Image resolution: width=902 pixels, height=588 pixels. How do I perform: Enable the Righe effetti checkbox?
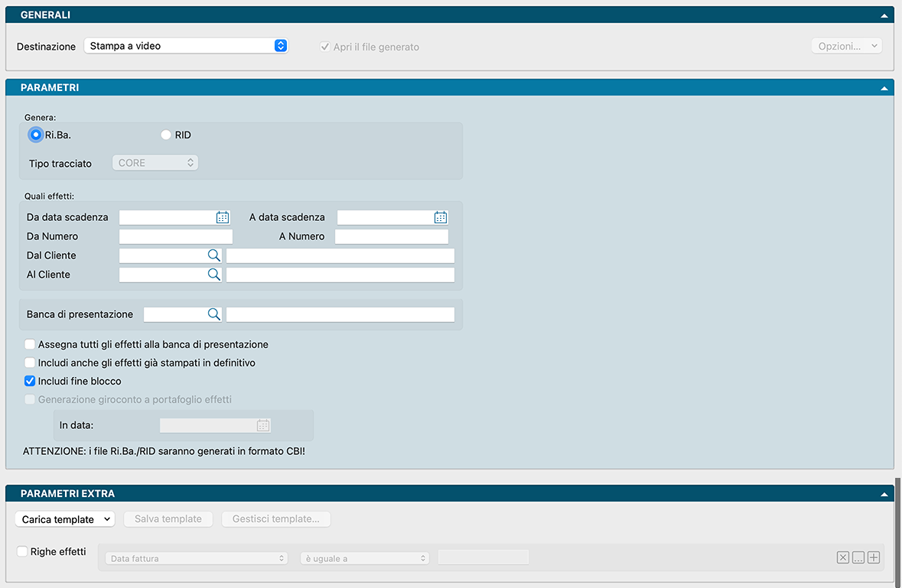(x=22, y=551)
